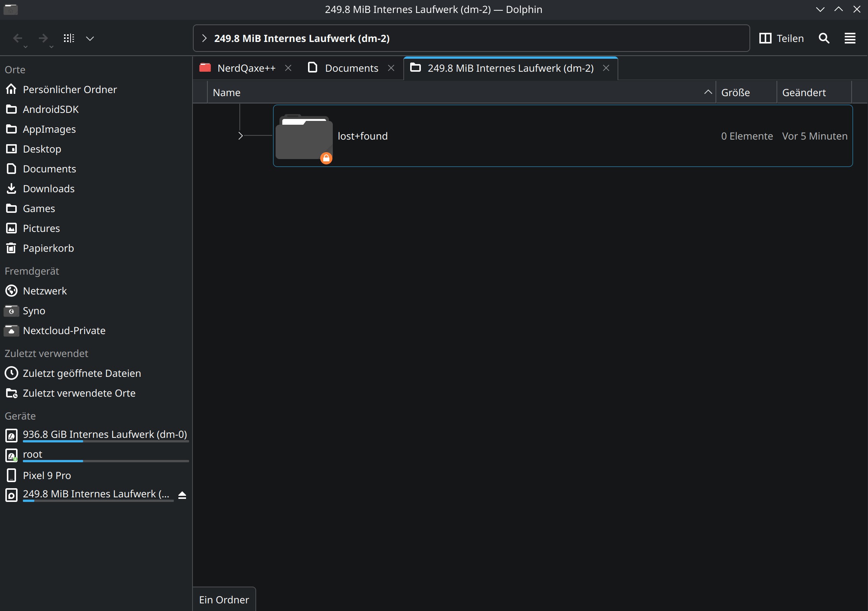Open the hamburger menu
Screen dimensions: 868x611
point(850,38)
